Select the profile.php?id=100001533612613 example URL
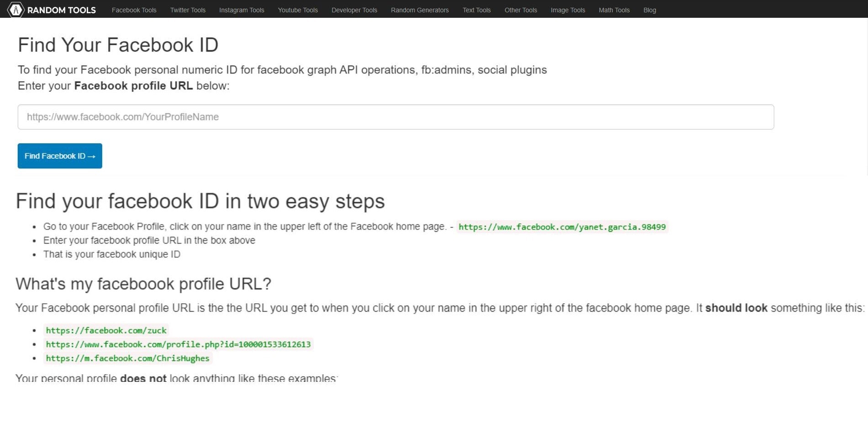868x443 pixels. click(x=178, y=344)
